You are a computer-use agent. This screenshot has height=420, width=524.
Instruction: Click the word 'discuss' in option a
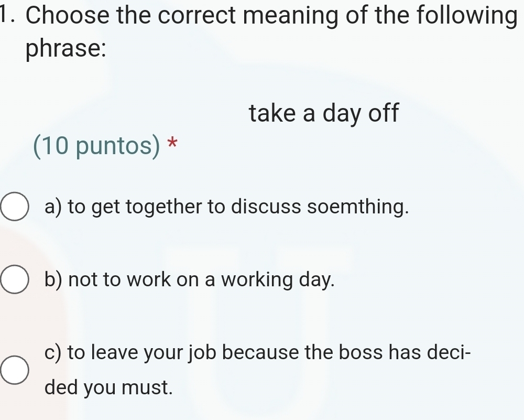click(266, 207)
